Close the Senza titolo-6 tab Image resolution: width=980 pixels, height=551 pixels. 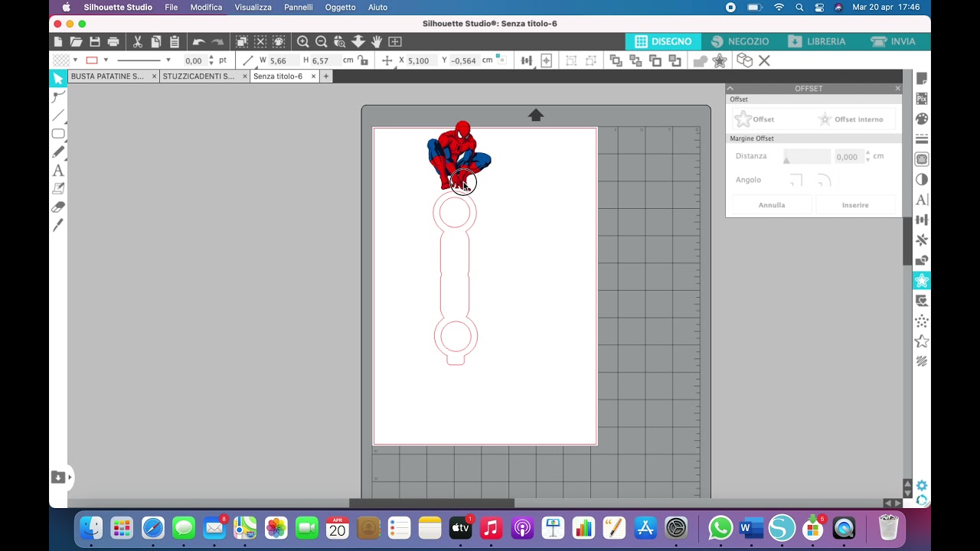click(x=313, y=77)
